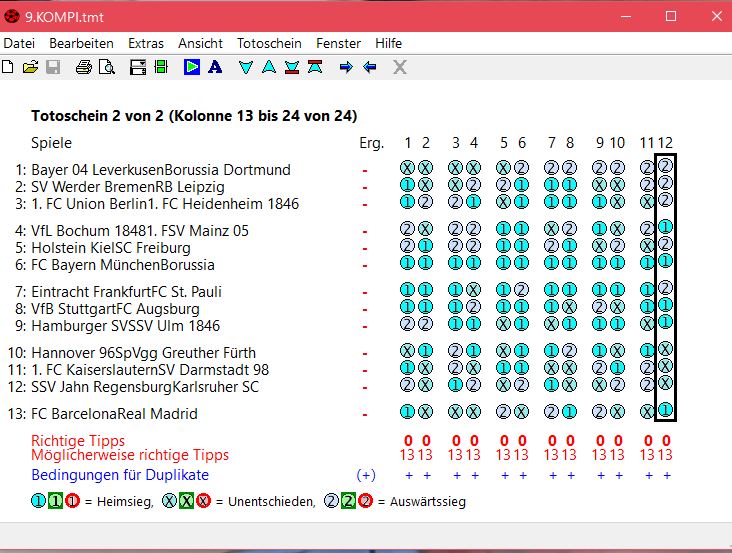Click the cyan down-pointing triangle icon

246,67
